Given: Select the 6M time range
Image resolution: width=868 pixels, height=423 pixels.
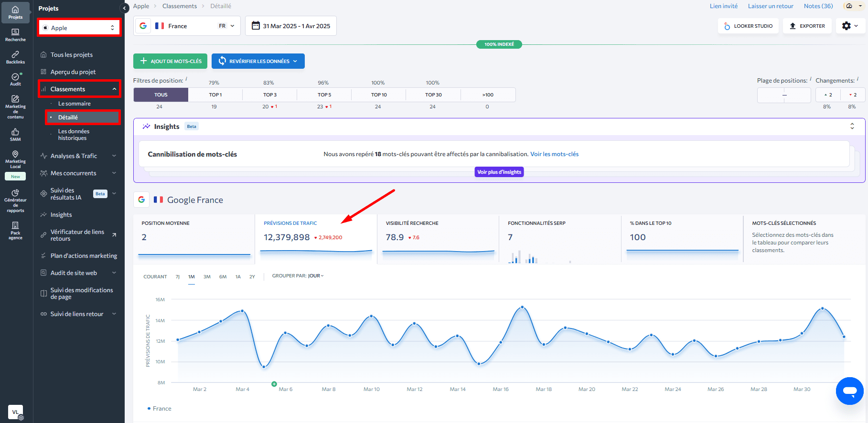Looking at the screenshot, I should 223,276.
